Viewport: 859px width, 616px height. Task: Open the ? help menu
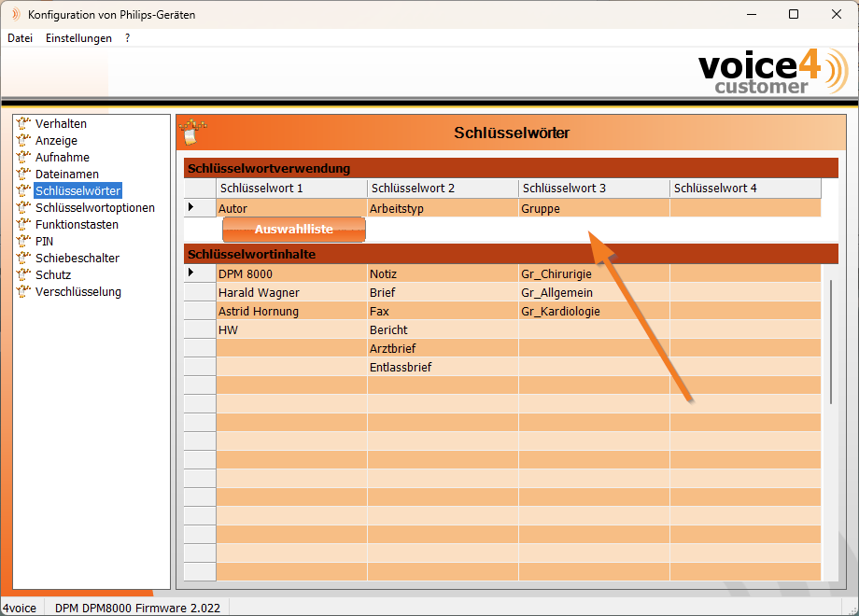point(128,37)
